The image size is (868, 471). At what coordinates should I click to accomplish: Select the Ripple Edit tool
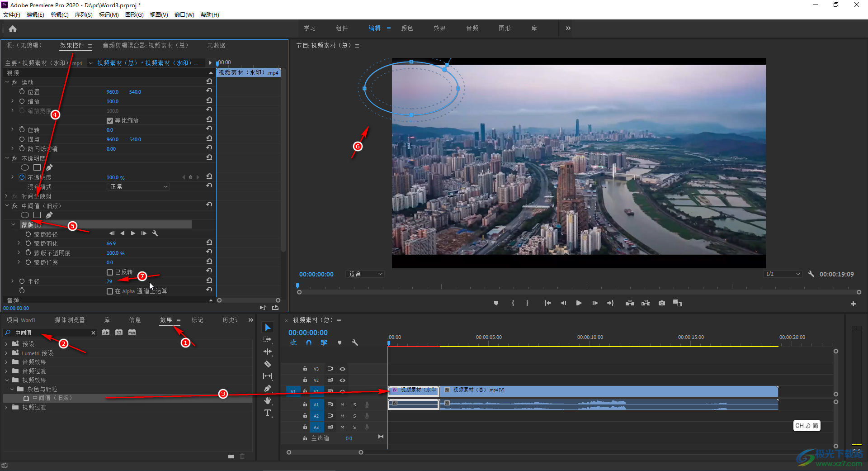point(268,352)
